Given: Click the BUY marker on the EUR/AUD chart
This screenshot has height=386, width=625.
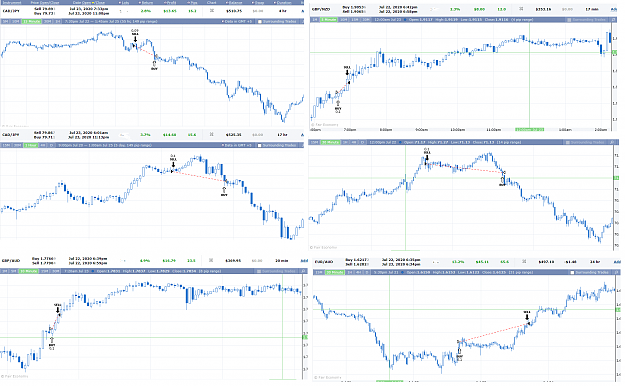Looking at the screenshot, I should point(460,354).
